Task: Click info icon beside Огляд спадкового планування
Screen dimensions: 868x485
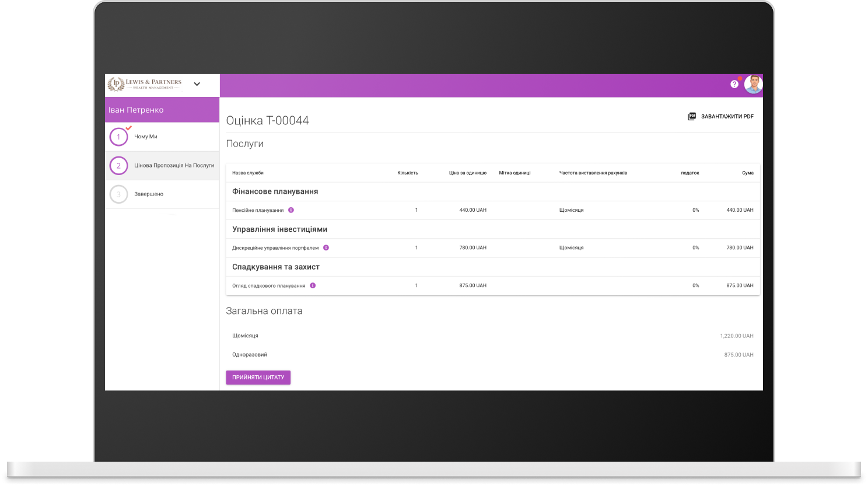Action: (x=313, y=285)
